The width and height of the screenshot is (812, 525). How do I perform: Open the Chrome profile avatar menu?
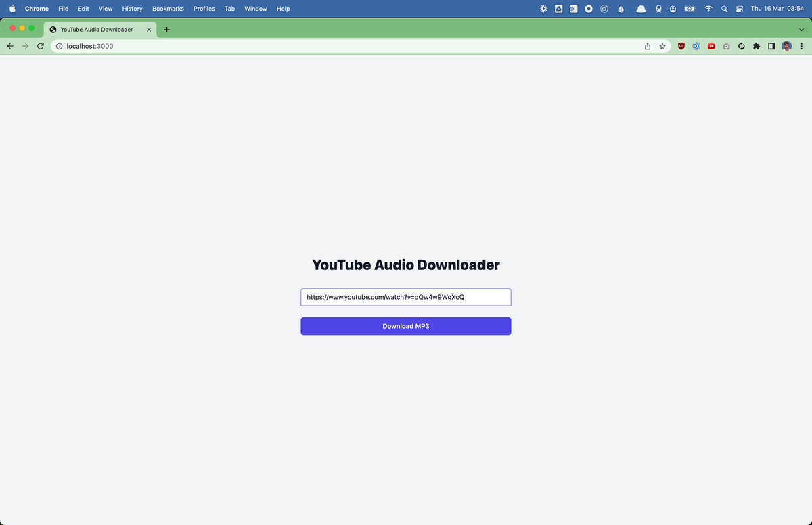[x=786, y=46]
